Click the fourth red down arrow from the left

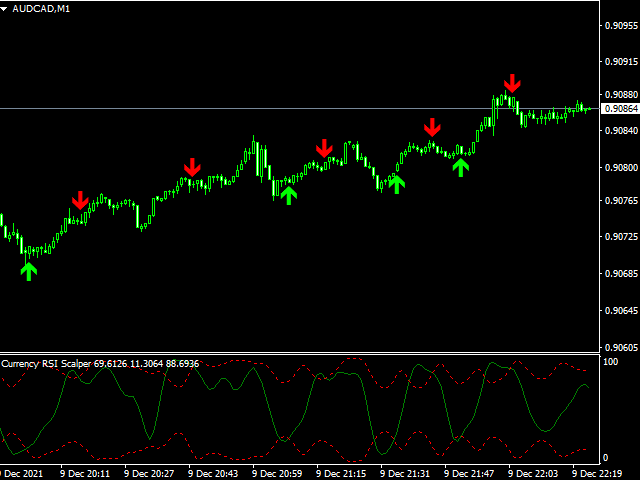click(432, 127)
